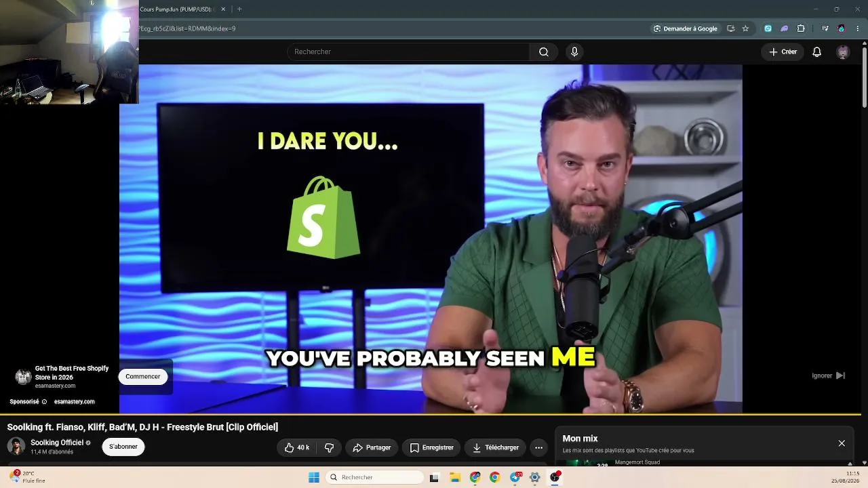
Task: Click the advertiser avatar in the ad overlay
Action: click(x=23, y=377)
